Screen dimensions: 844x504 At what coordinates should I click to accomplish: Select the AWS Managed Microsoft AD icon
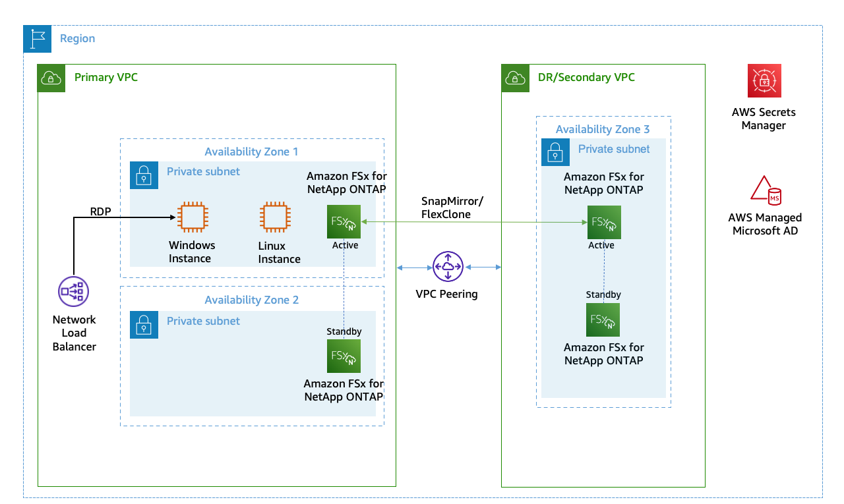[x=766, y=190]
